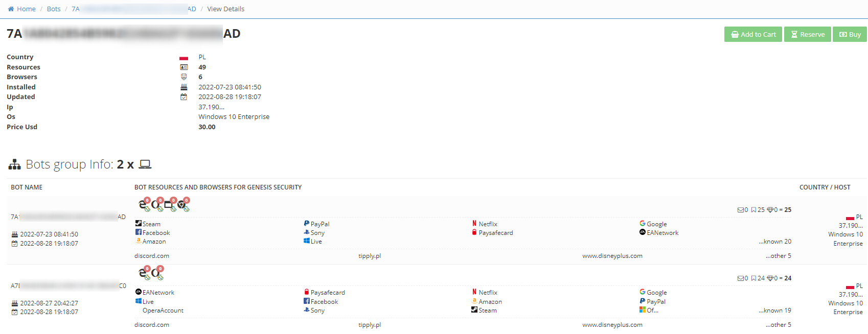Click the Updated date 2022-08-28 19:18:07 in details
Viewport: 868px width, 334px height.
[x=230, y=97]
